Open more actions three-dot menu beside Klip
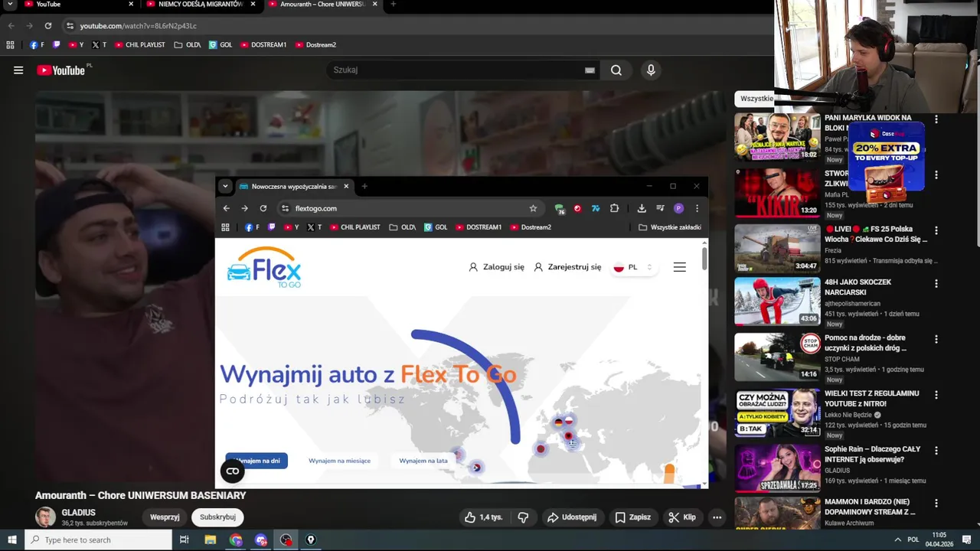 point(717,517)
